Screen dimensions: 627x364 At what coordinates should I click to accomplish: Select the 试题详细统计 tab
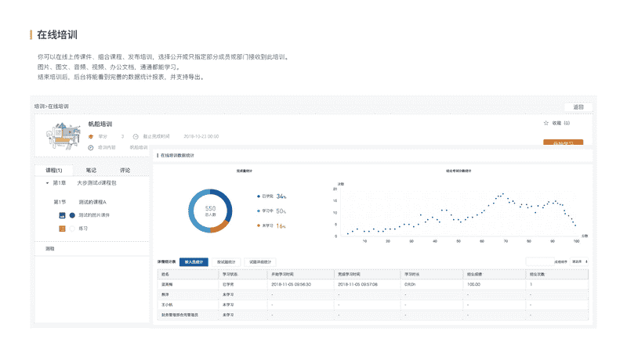pyautogui.click(x=260, y=262)
